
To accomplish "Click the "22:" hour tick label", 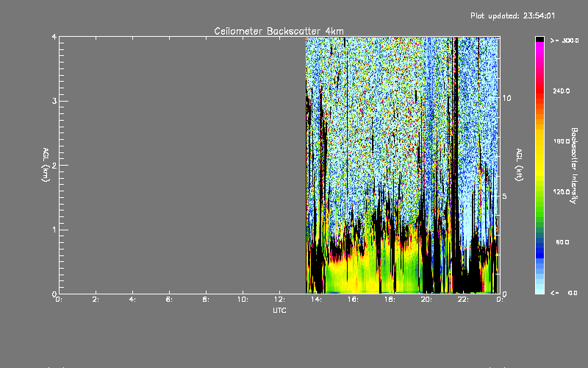I will pyautogui.click(x=464, y=300).
